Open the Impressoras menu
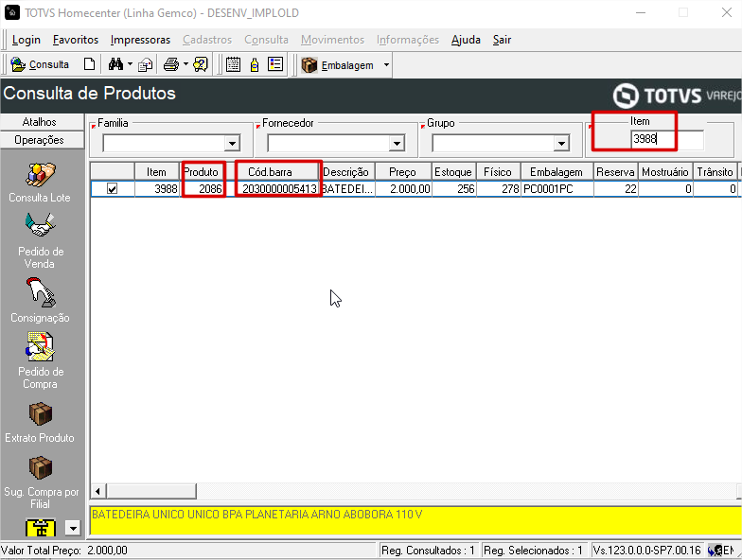The height and width of the screenshot is (560, 742). click(x=140, y=40)
